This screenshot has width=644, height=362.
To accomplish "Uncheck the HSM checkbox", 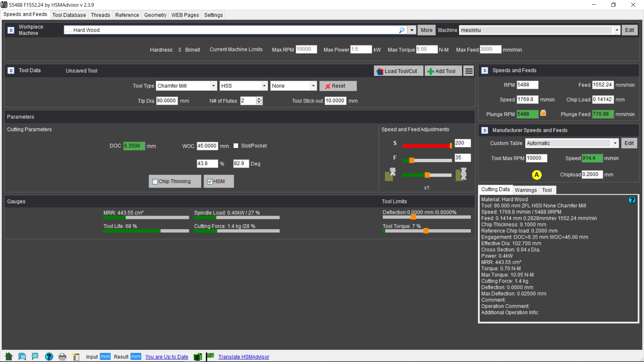I will coord(210,182).
